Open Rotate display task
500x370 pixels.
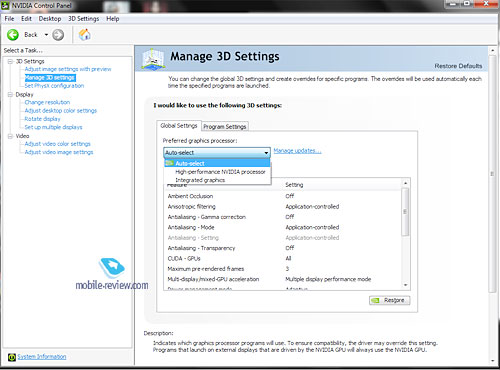[x=42, y=119]
